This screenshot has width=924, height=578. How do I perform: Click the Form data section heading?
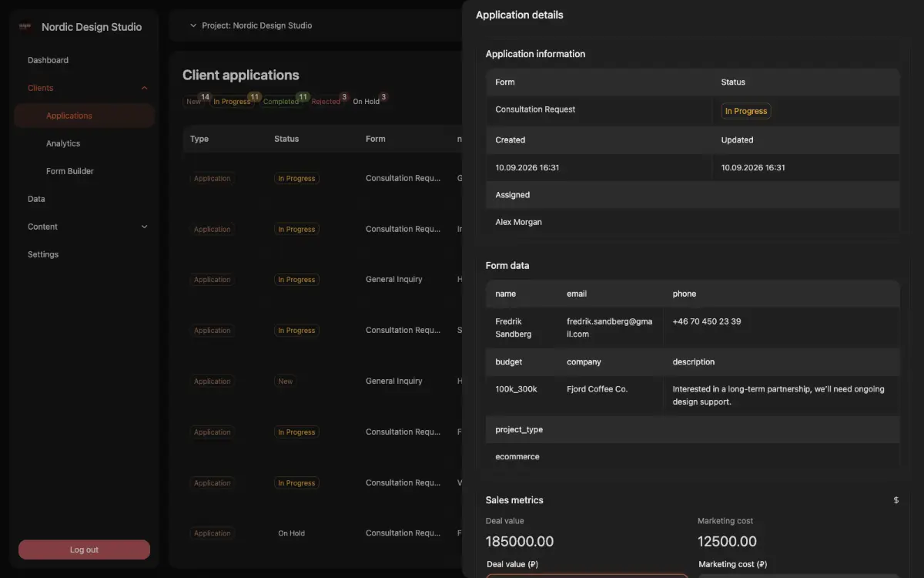click(x=507, y=265)
